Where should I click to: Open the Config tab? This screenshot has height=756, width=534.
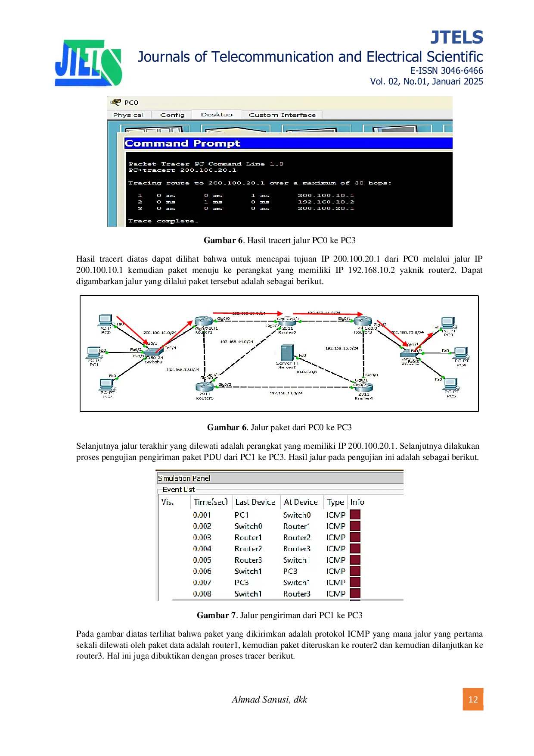(172, 115)
